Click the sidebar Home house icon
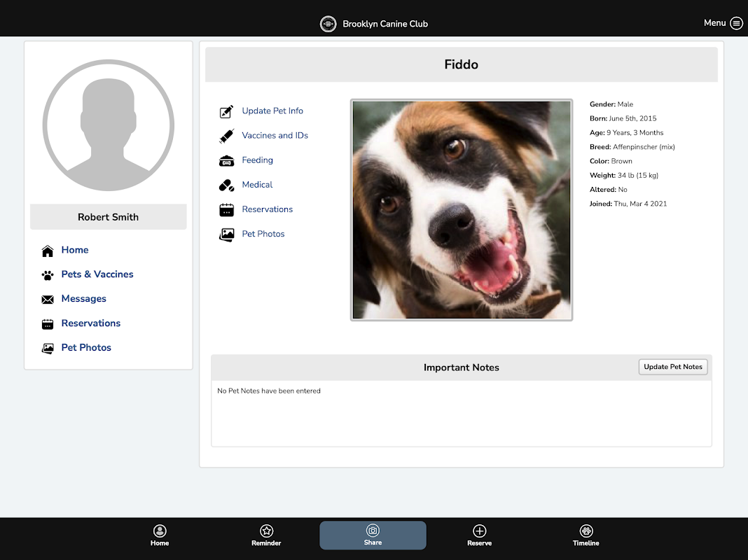The width and height of the screenshot is (748, 560). [48, 251]
